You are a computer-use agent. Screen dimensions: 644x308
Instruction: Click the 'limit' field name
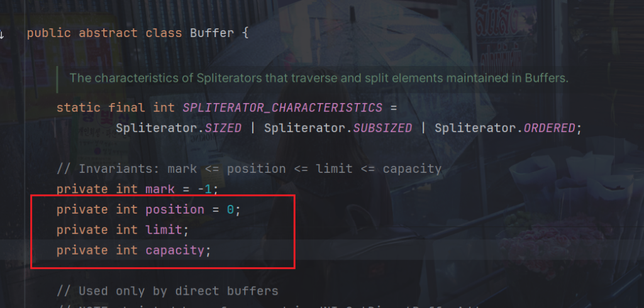click(x=164, y=230)
